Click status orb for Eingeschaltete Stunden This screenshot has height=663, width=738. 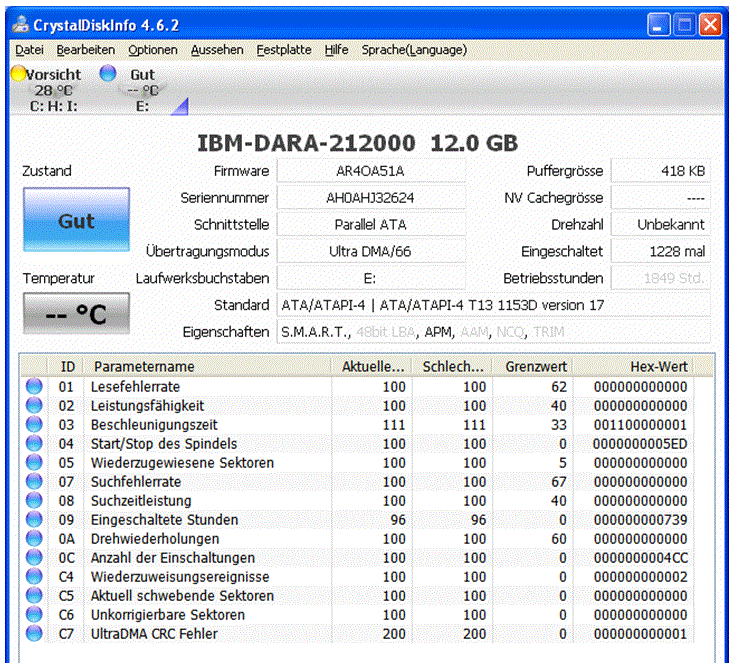[34, 519]
